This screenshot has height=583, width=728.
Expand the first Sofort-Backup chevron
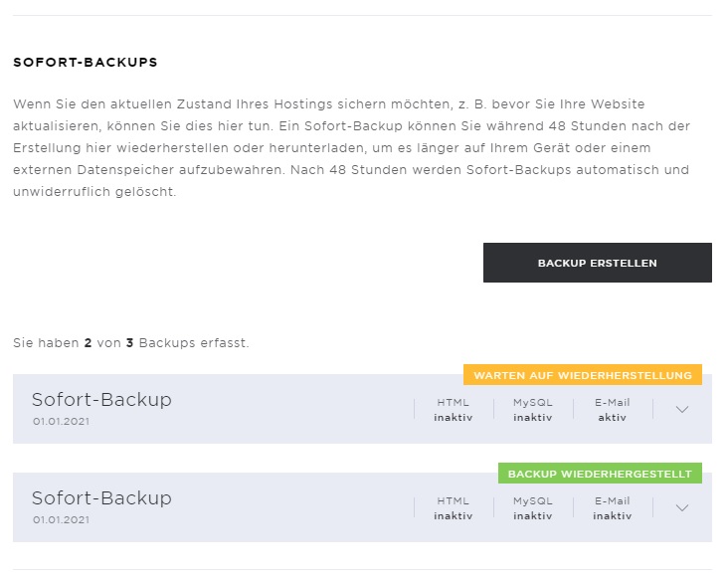coord(681,409)
